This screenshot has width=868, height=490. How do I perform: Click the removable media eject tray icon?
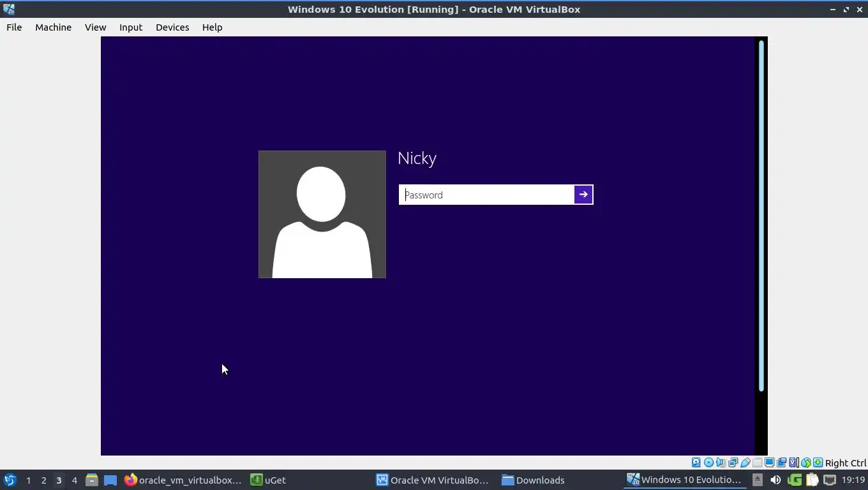(758, 480)
